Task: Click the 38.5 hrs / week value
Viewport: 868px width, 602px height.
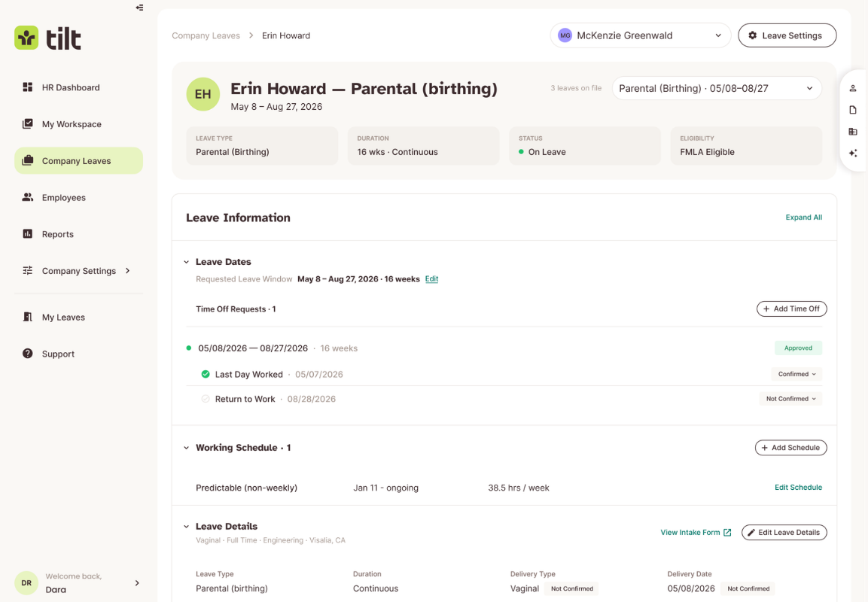Action: [519, 488]
